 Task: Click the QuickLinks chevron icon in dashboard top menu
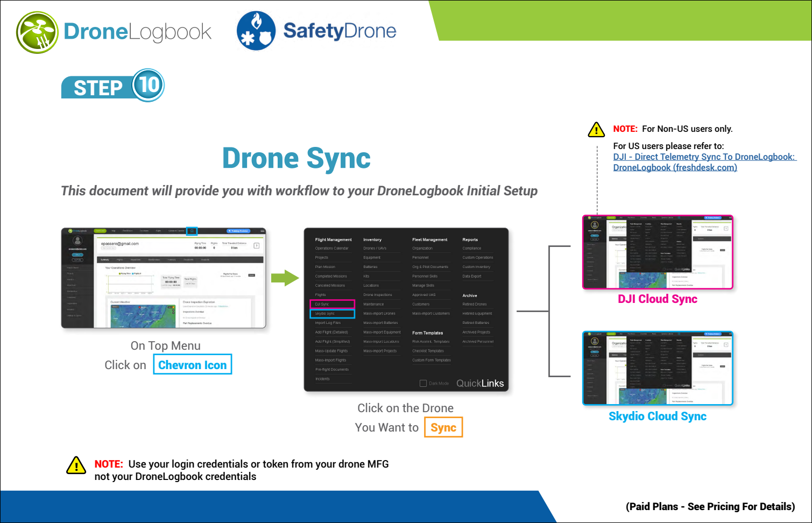click(192, 231)
